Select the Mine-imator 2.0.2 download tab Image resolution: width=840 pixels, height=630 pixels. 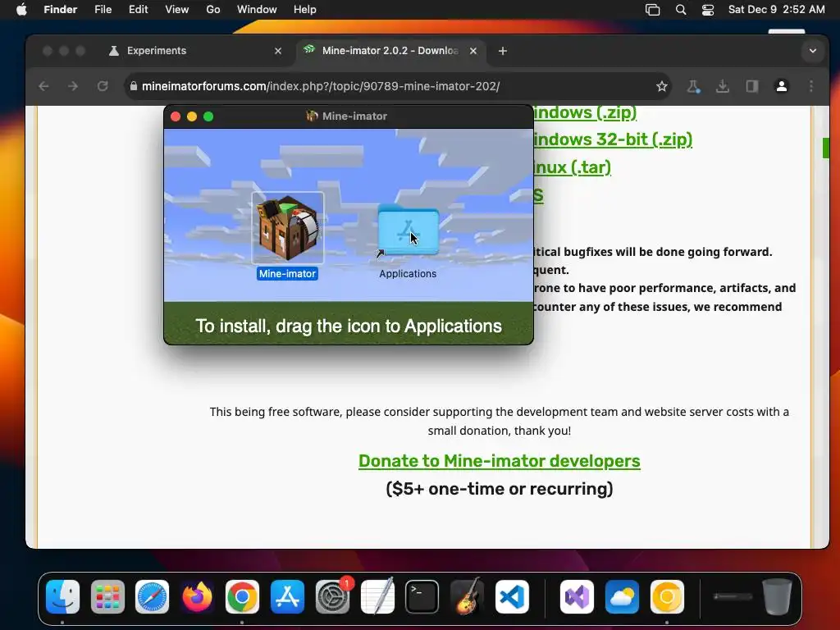390,51
